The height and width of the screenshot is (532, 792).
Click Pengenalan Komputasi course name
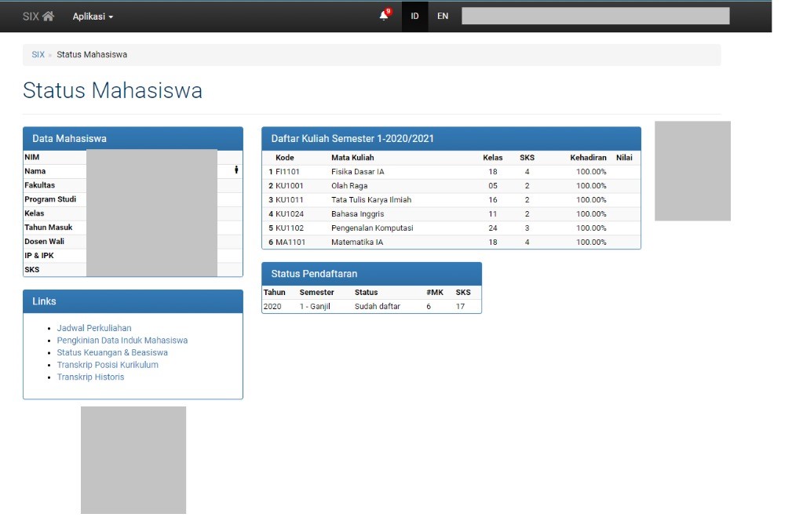coord(372,228)
